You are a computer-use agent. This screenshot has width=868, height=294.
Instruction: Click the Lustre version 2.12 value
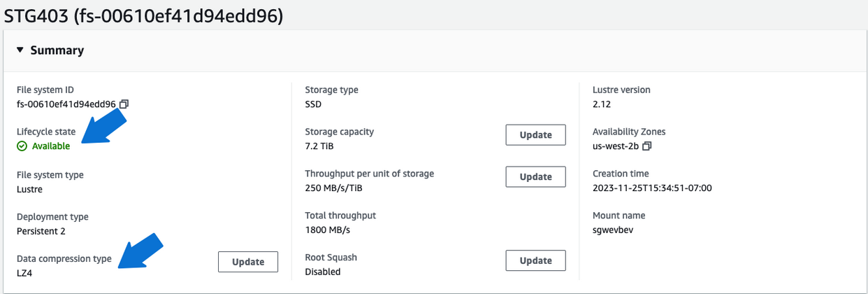pos(602,104)
